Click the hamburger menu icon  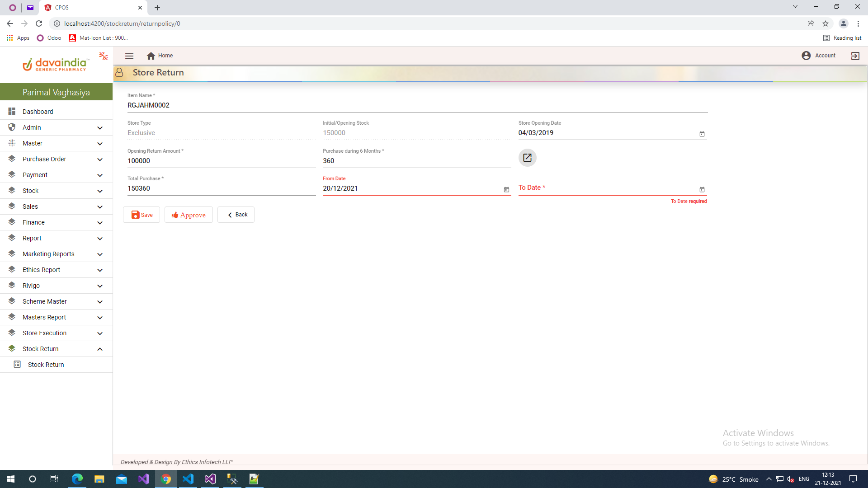(x=129, y=56)
